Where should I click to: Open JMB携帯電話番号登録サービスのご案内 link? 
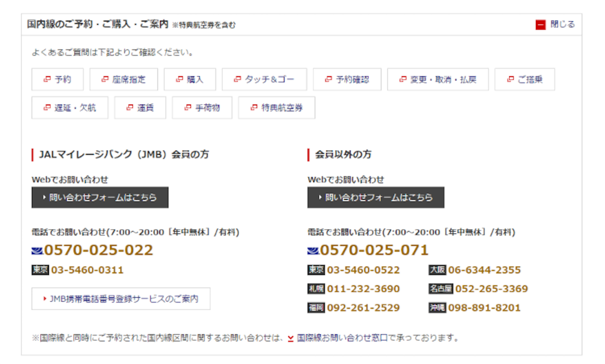pyautogui.click(x=121, y=299)
